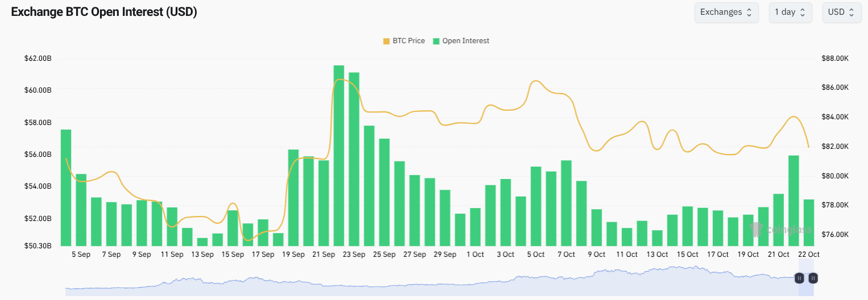This screenshot has width=868, height=300.
Task: Select the open interest bar for 3 Oct
Action: point(505,212)
